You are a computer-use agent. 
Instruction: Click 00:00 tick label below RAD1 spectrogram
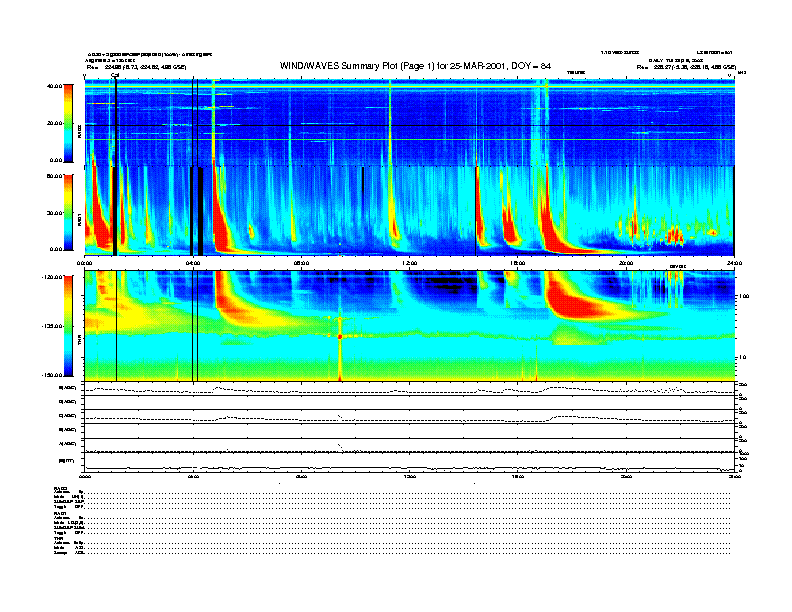(x=84, y=263)
